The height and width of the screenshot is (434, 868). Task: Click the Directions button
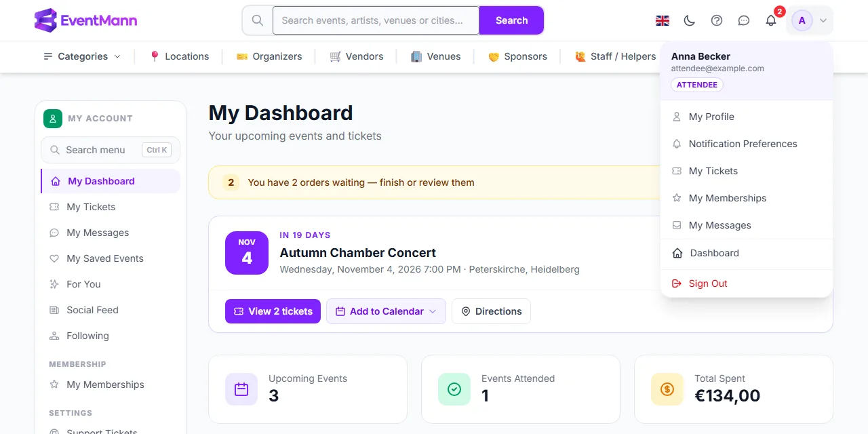(491, 311)
